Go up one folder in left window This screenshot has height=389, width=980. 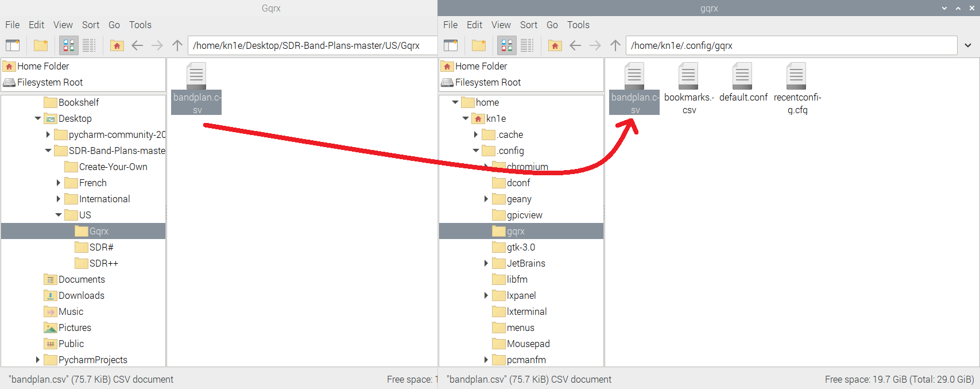pos(177,45)
